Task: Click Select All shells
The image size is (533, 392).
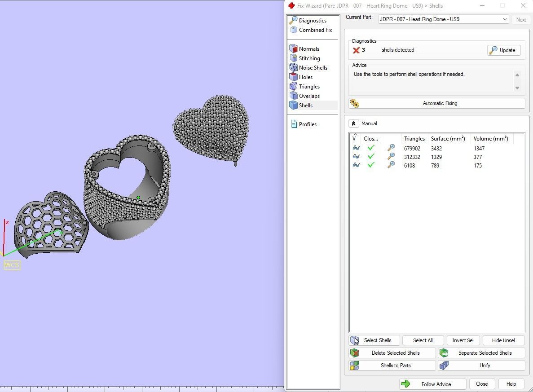Action: point(423,340)
